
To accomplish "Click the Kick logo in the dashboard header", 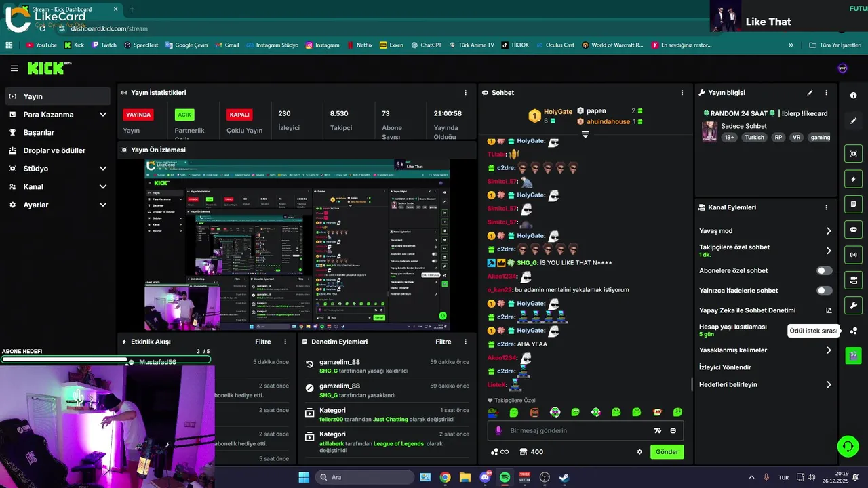I will [49, 68].
